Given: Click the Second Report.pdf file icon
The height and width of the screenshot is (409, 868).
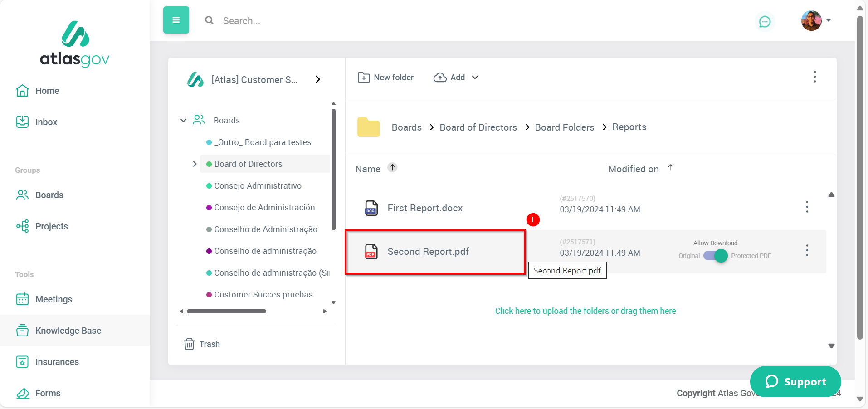Looking at the screenshot, I should click(x=371, y=252).
